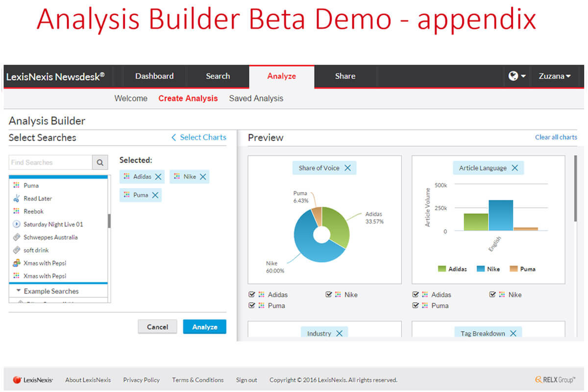Click the green Adidas legend swatch
The width and height of the screenshot is (588, 392).
click(442, 269)
